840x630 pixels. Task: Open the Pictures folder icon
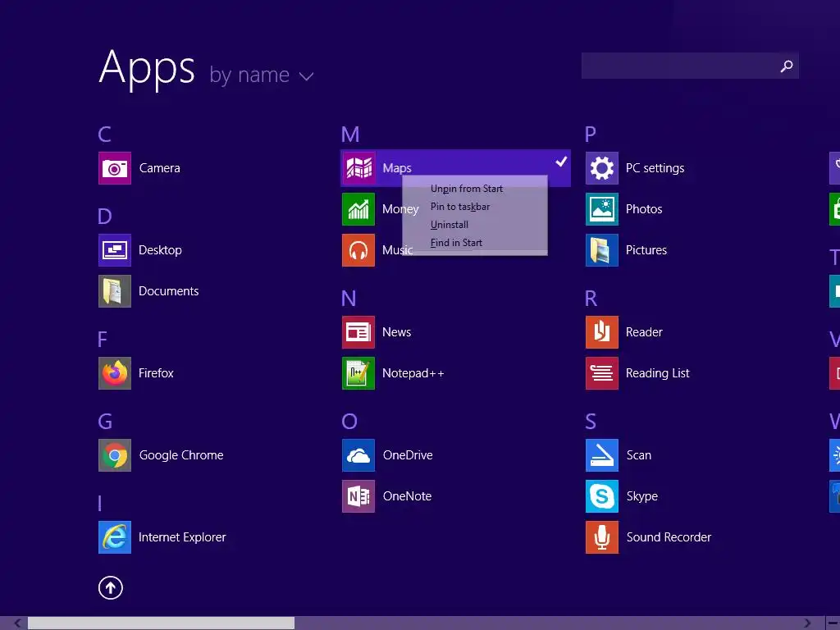pos(602,250)
